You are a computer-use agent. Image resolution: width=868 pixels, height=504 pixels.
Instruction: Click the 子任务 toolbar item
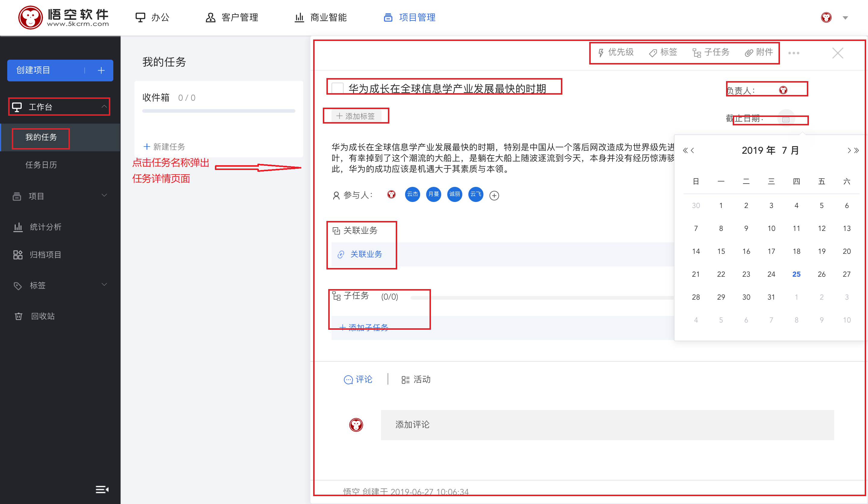coord(711,52)
